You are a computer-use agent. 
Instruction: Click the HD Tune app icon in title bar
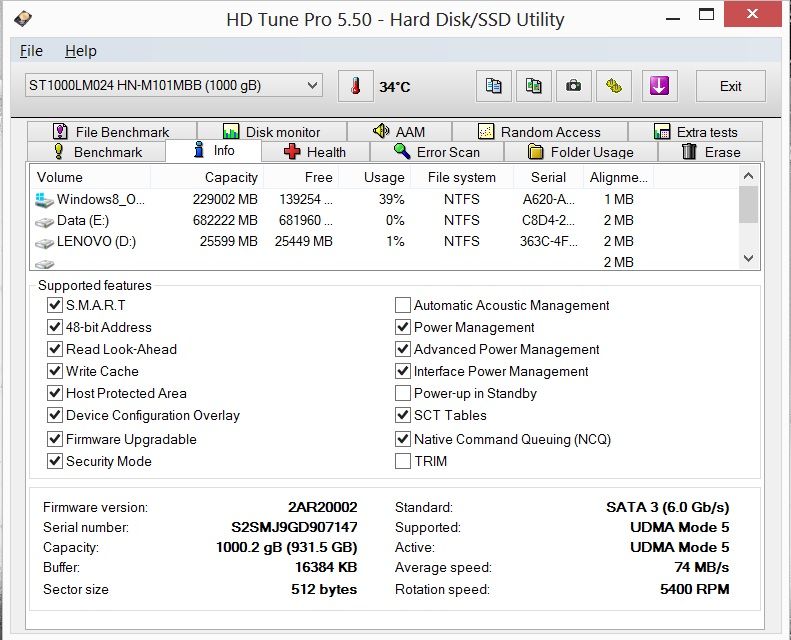point(22,19)
